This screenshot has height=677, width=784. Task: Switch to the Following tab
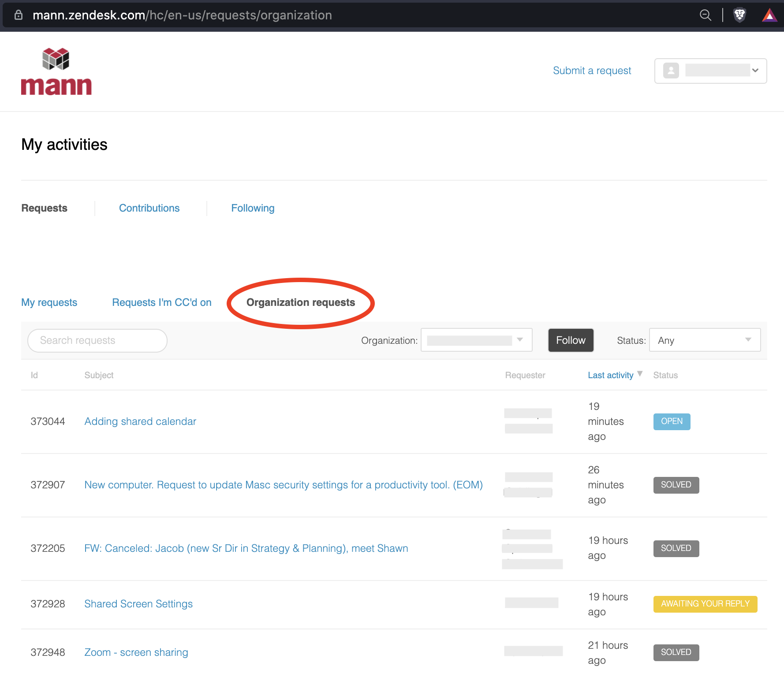253,208
